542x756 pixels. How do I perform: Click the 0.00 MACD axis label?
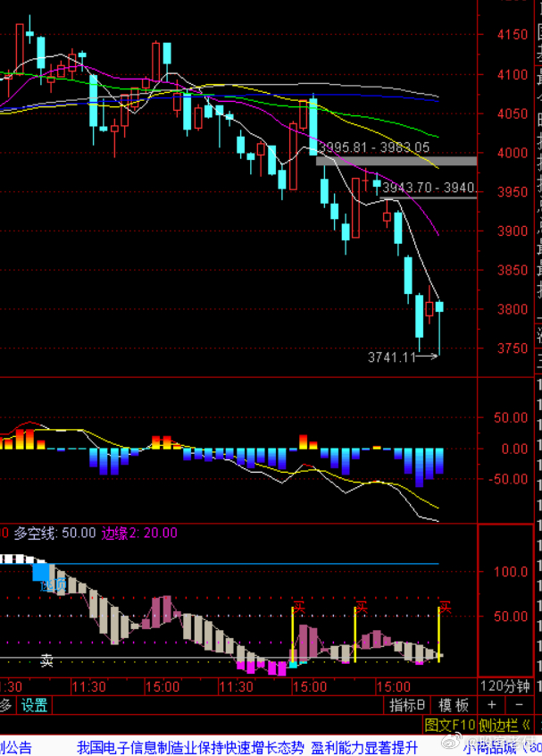coord(514,449)
